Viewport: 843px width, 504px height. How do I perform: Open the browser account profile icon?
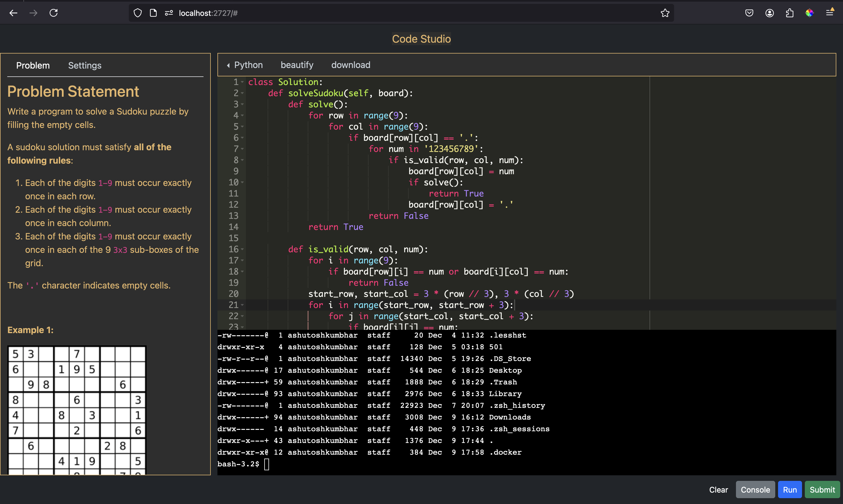click(769, 13)
